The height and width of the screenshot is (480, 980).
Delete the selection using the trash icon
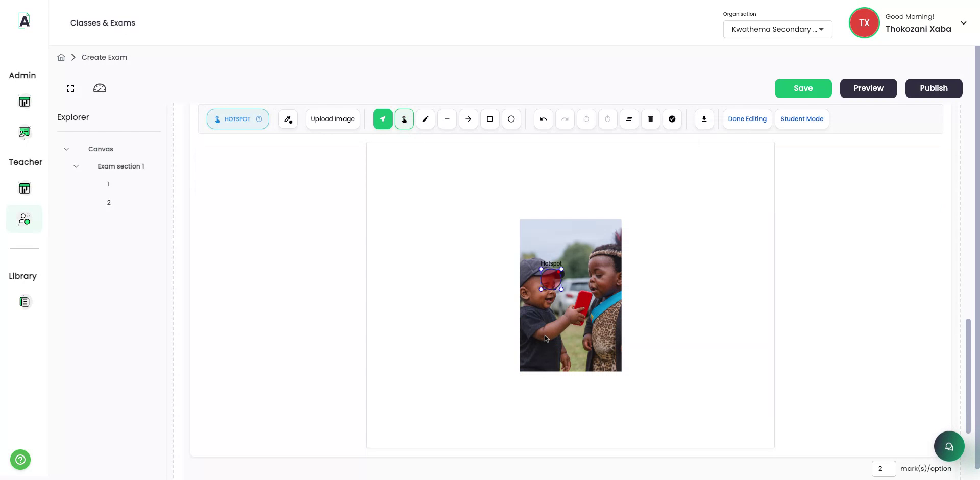(x=650, y=118)
